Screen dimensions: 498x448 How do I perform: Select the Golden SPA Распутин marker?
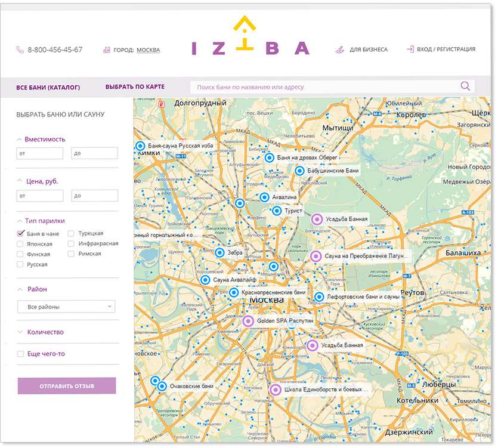pyautogui.click(x=248, y=321)
